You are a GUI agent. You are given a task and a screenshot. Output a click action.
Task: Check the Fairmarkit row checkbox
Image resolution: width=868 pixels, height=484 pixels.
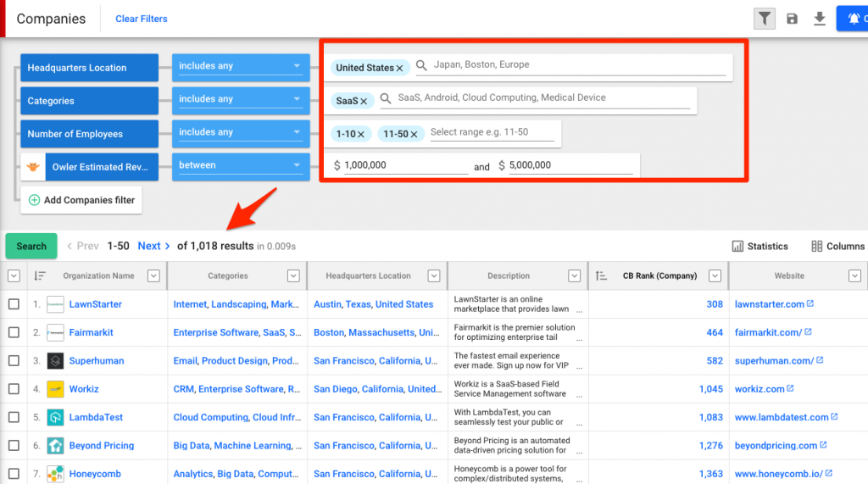pos(14,332)
